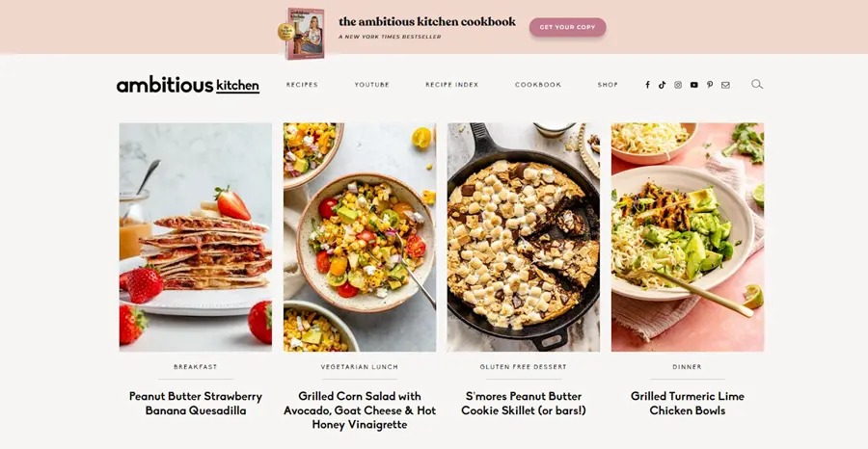868x449 pixels.
Task: Open search with the magnifier icon
Action: [757, 84]
